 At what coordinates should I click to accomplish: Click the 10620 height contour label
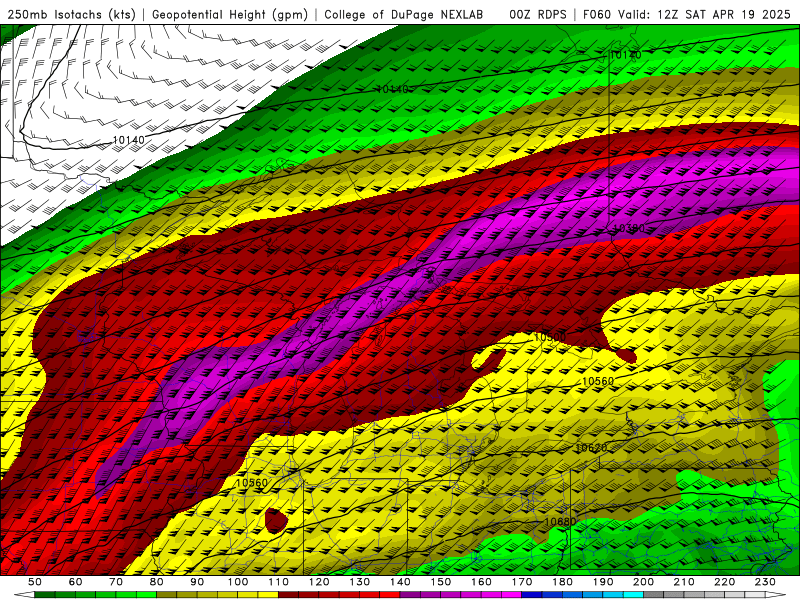click(x=591, y=448)
